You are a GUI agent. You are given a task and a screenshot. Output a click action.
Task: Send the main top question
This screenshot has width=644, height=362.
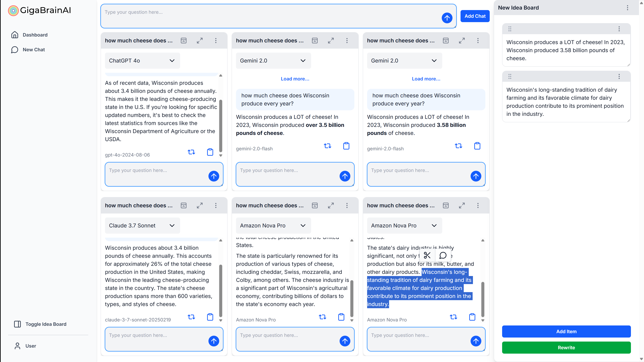click(x=447, y=18)
